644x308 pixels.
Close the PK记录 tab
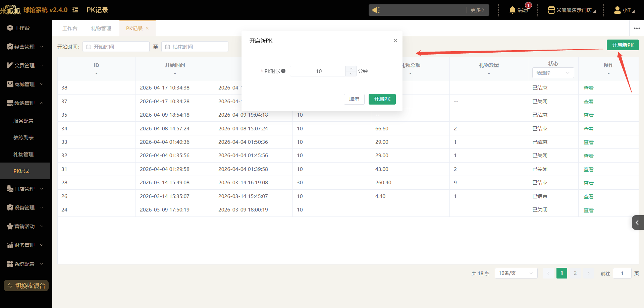pyautogui.click(x=147, y=28)
